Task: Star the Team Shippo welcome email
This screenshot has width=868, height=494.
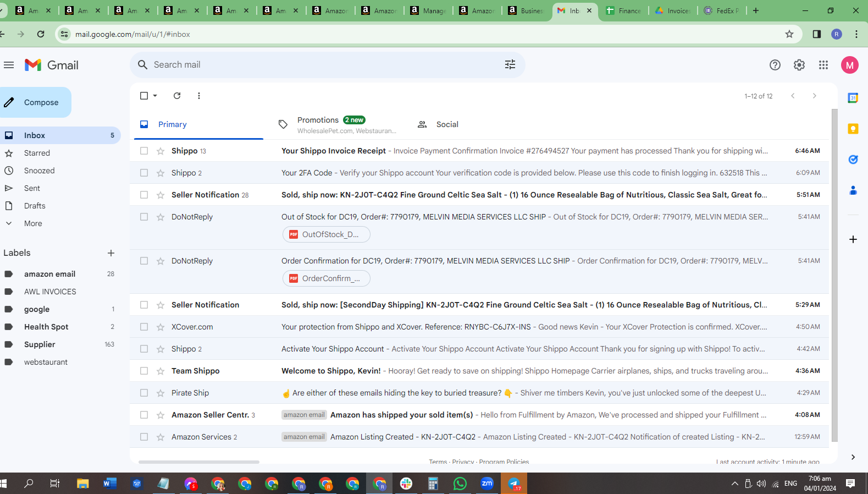Action: [161, 371]
